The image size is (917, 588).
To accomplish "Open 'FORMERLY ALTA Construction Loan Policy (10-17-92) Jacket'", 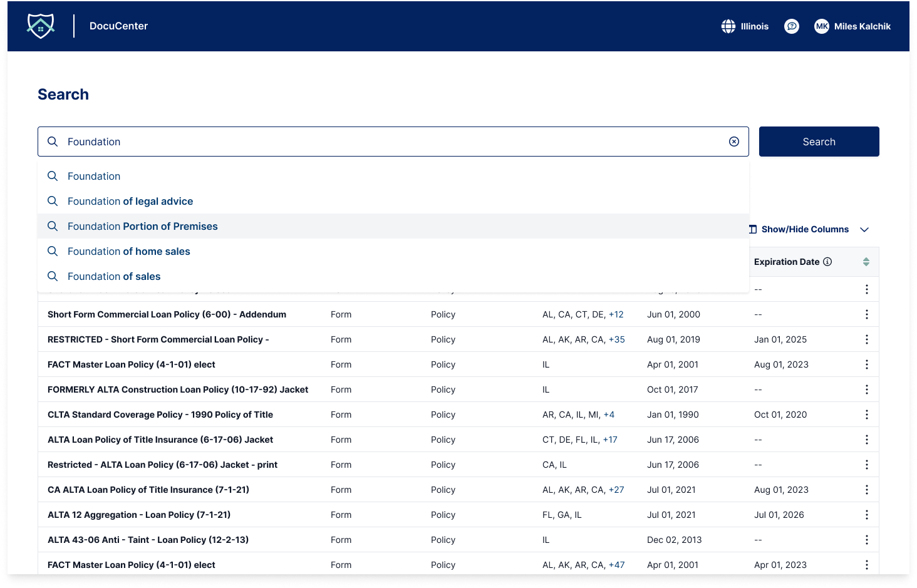I will coord(178,389).
